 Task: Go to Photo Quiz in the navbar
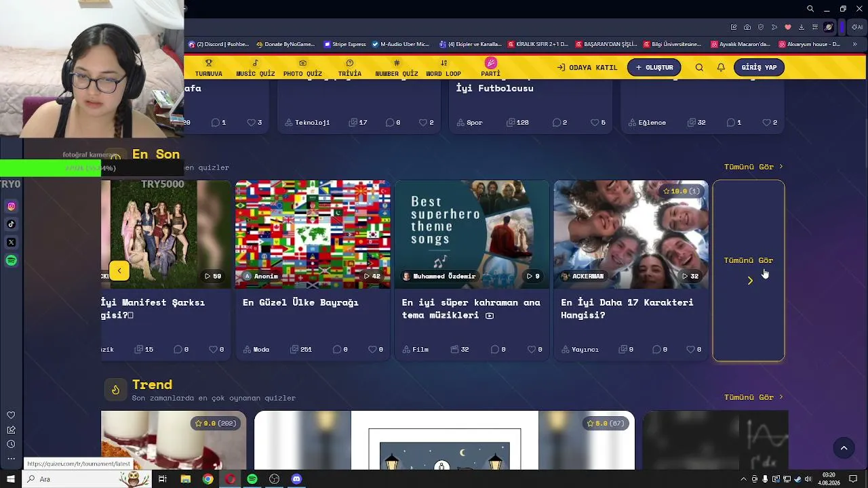coord(302,68)
